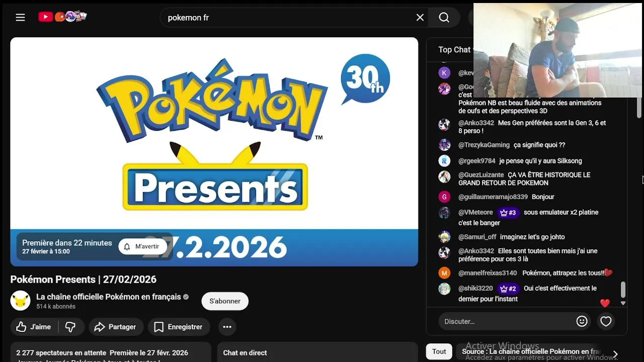Screen dimensions: 644x362
Task: Click username @rgeek9784 in chat
Action: click(x=477, y=161)
